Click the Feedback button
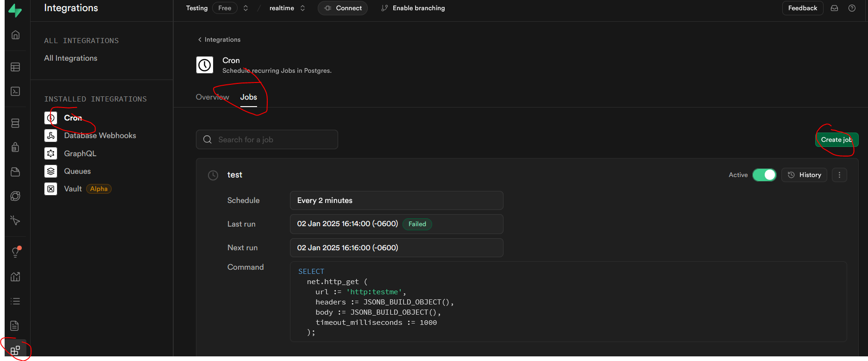868x361 pixels. point(803,8)
